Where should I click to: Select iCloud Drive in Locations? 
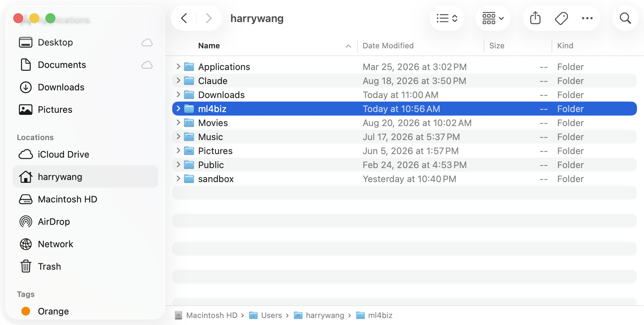pos(85,154)
